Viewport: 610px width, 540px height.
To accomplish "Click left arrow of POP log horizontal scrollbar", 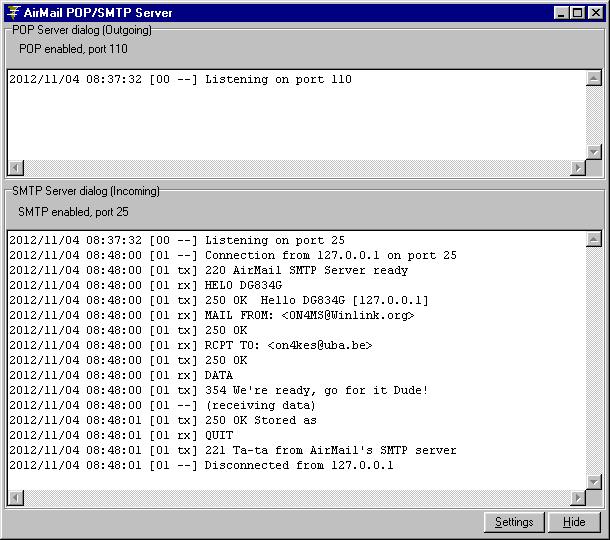I will tap(16, 168).
